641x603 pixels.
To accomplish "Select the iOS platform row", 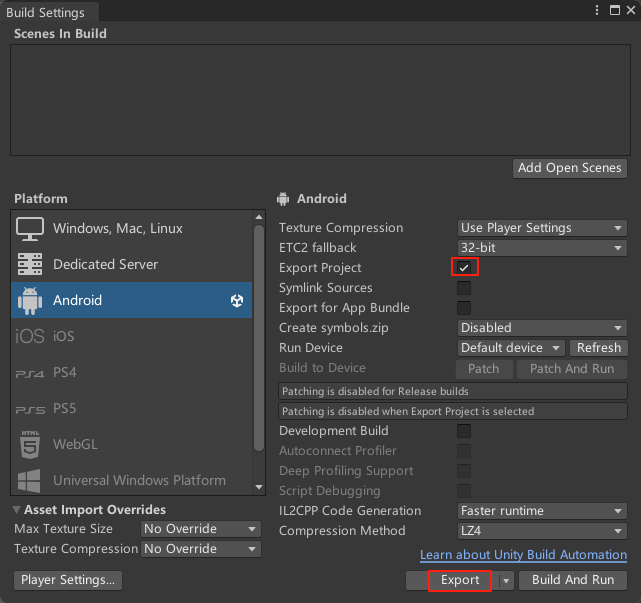I will point(132,336).
